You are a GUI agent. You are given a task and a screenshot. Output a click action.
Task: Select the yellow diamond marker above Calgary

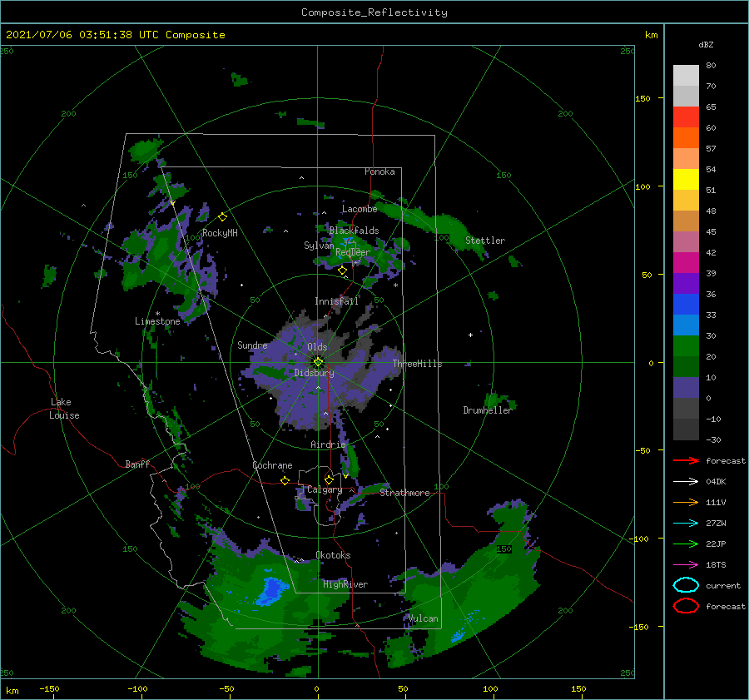[329, 479]
